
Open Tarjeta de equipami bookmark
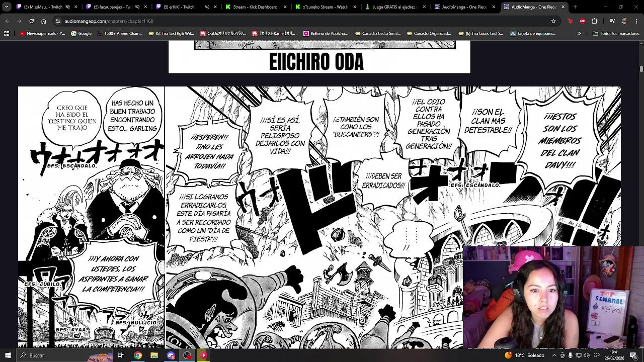(x=532, y=34)
